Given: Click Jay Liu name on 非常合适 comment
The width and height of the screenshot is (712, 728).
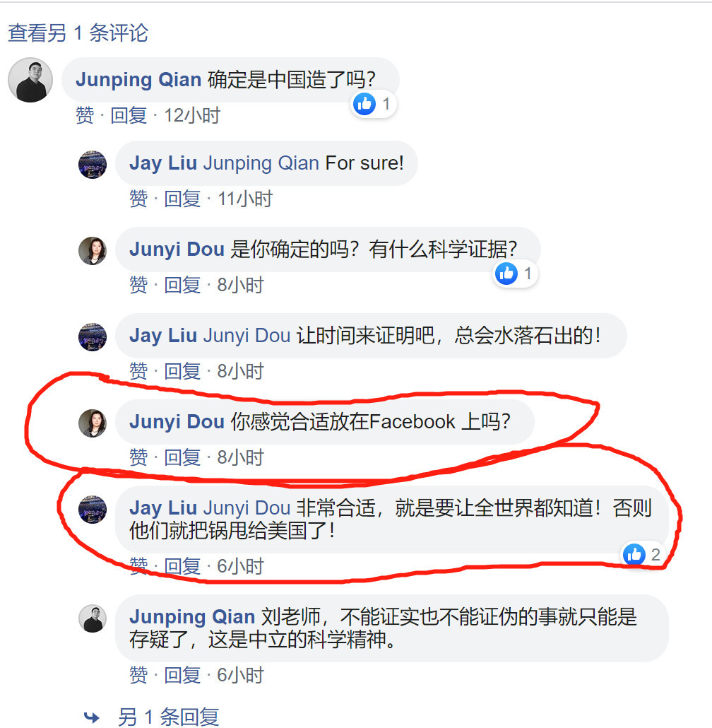Looking at the screenshot, I should pos(163,508).
